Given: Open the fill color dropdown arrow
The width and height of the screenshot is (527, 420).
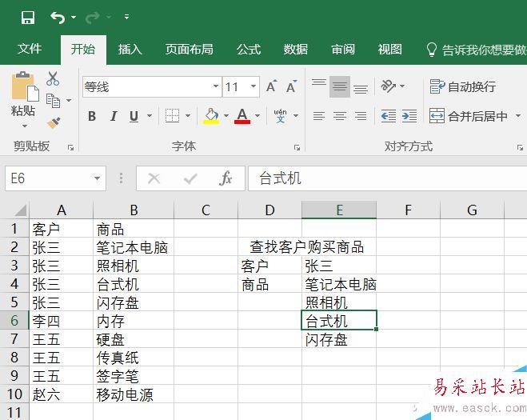Looking at the screenshot, I should 226,116.
